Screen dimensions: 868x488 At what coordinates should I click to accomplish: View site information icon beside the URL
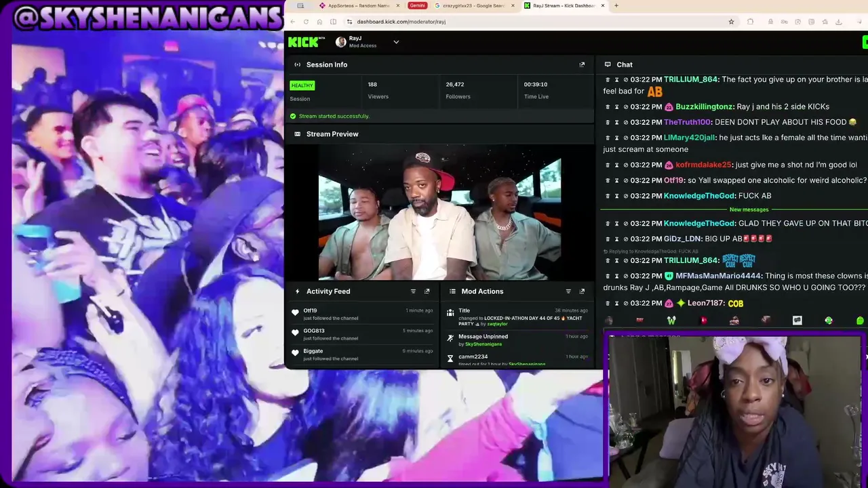[349, 22]
